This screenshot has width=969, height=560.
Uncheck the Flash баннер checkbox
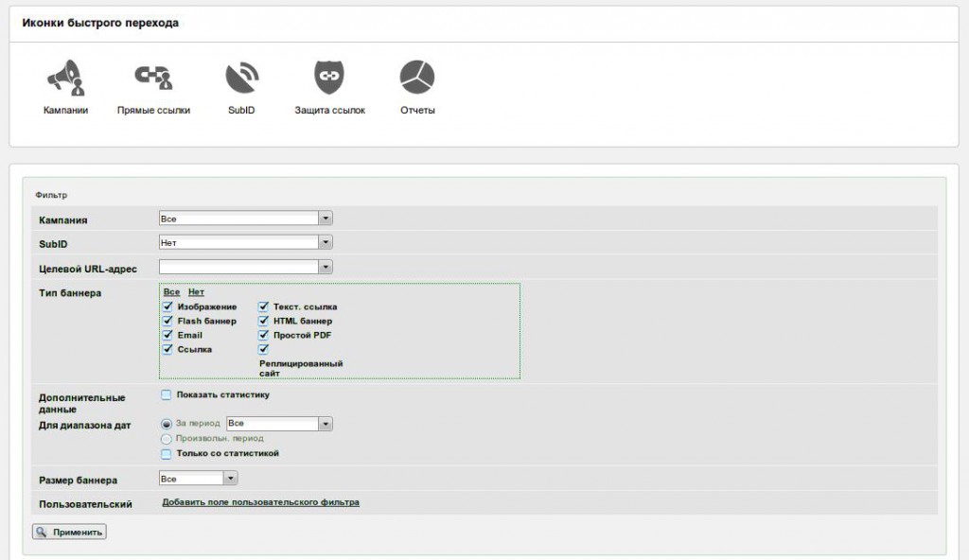pos(168,321)
